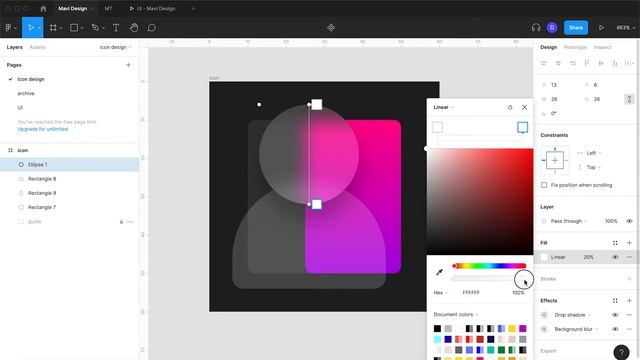Open Pass through blend mode dropdown
The width and height of the screenshot is (640, 360).
coord(569,221)
